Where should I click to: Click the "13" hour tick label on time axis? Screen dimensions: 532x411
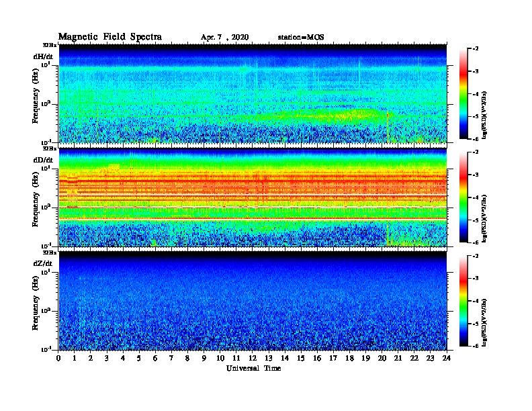pyautogui.click(x=269, y=358)
